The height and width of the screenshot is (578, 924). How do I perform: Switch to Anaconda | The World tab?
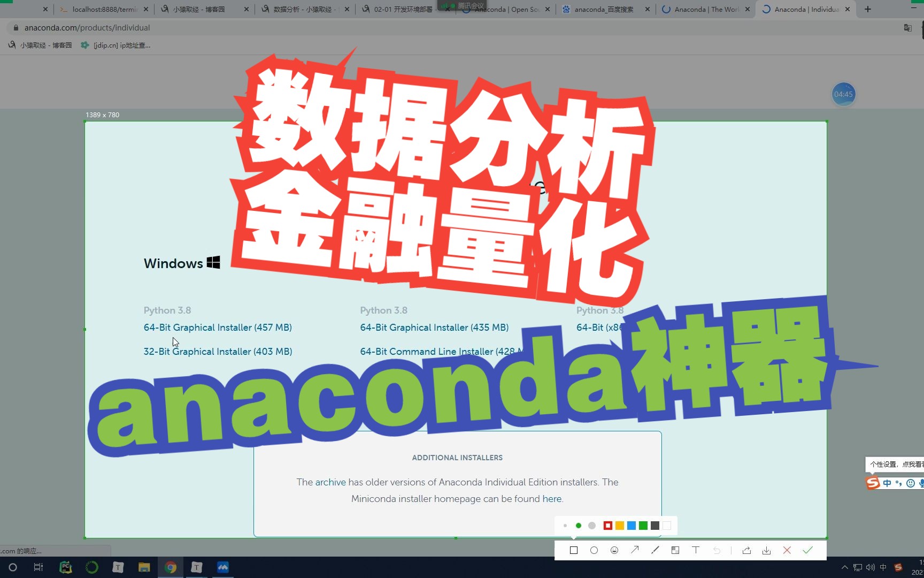705,9
